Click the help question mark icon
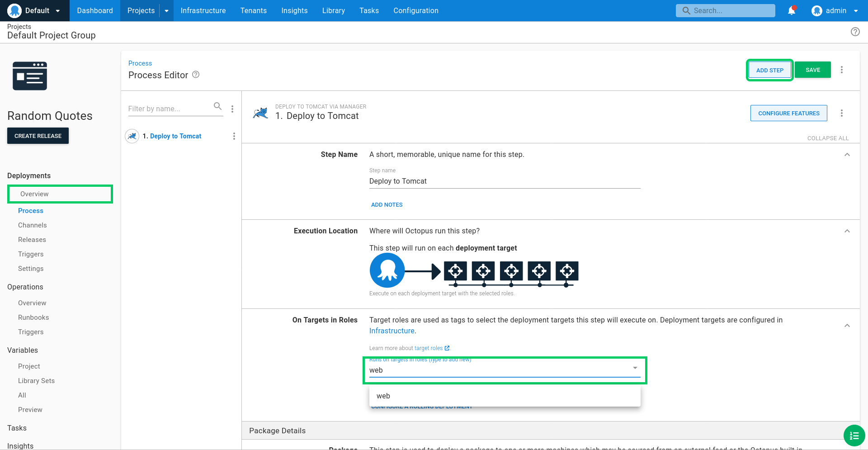 pos(855,32)
